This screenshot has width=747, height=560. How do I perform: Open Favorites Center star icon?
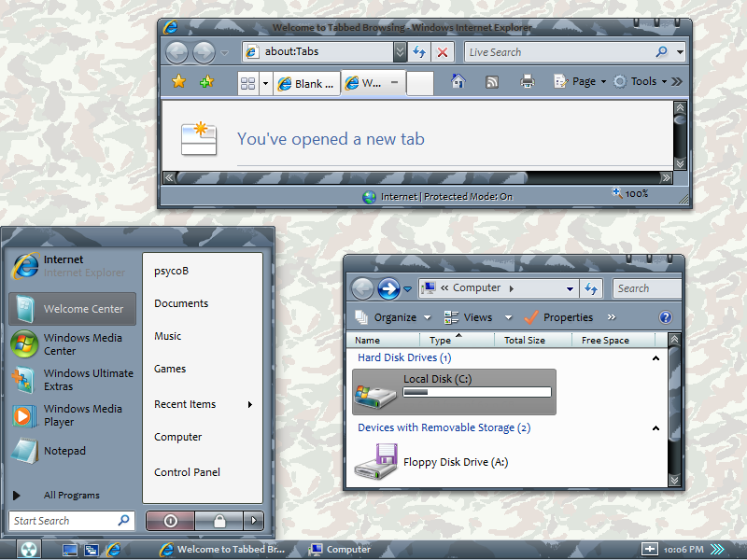[179, 81]
